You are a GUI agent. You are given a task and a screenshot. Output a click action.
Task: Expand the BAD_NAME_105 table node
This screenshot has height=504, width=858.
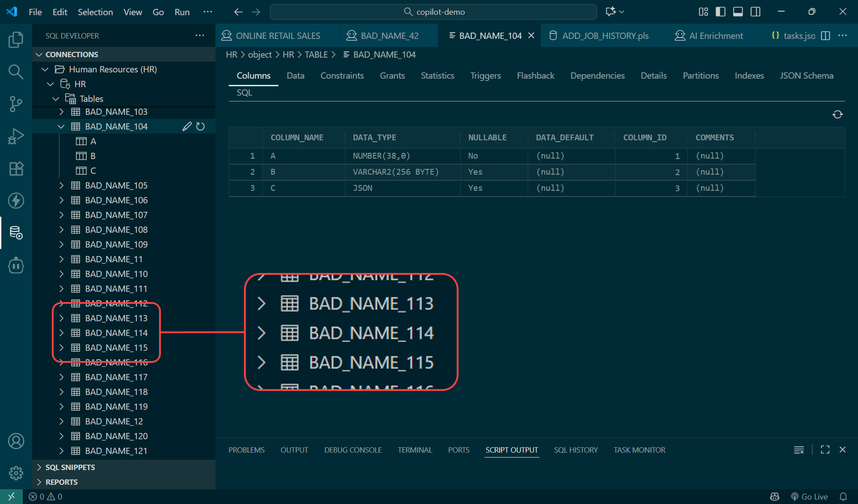tap(62, 185)
